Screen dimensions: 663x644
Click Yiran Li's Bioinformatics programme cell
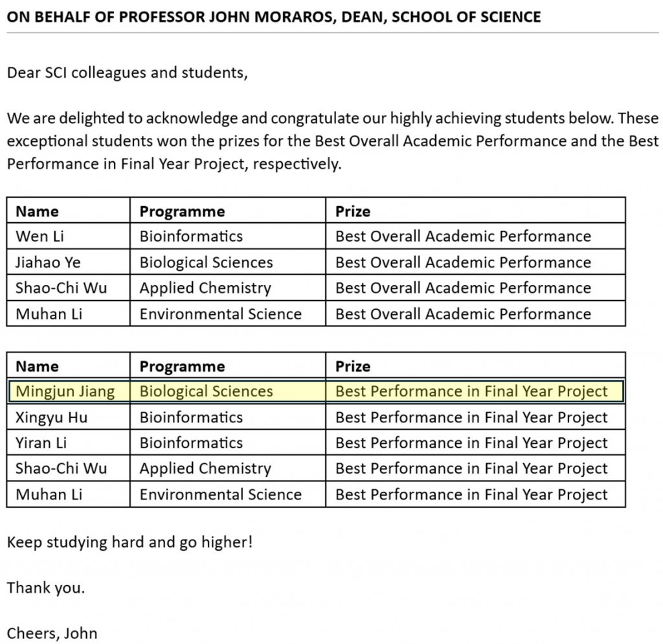191,443
